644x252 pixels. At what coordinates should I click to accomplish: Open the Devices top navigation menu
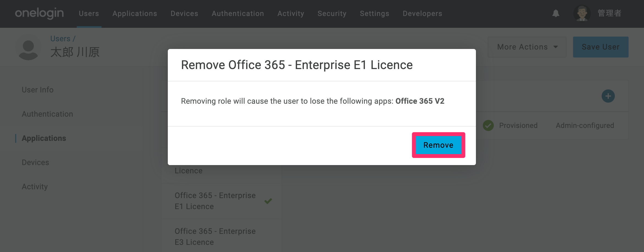pos(184,13)
